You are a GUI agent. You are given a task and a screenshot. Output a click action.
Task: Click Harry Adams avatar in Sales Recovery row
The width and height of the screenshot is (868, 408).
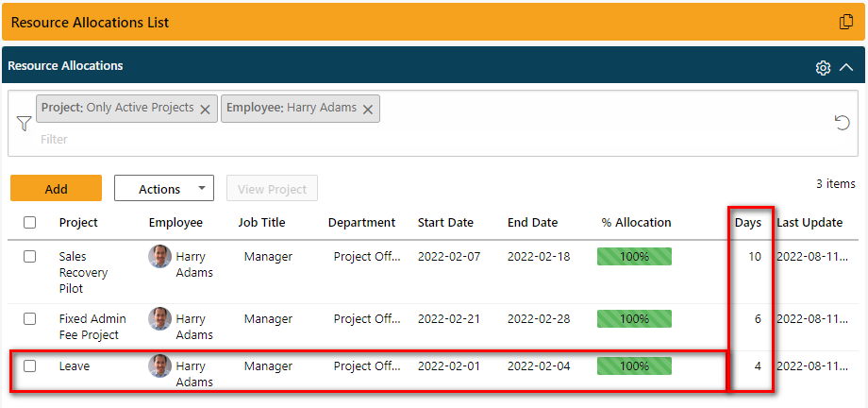pyautogui.click(x=159, y=257)
